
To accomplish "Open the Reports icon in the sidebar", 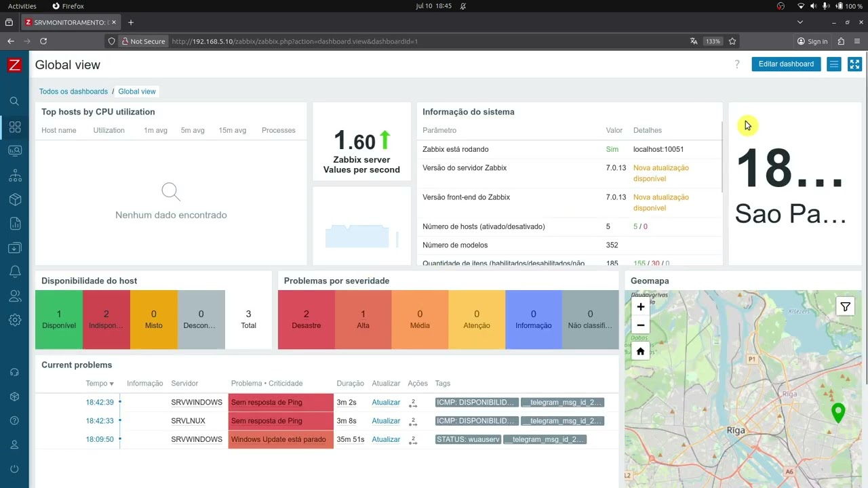I will click(14, 224).
